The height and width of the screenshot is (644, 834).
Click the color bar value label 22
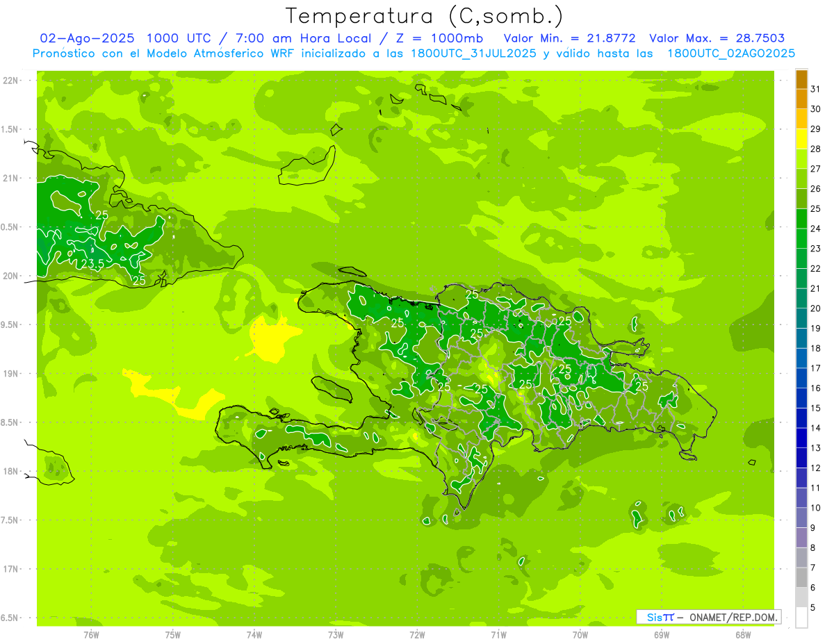tap(816, 269)
